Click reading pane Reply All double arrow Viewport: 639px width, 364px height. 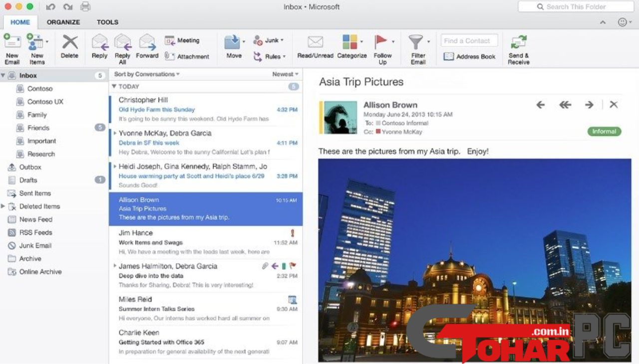click(x=565, y=105)
